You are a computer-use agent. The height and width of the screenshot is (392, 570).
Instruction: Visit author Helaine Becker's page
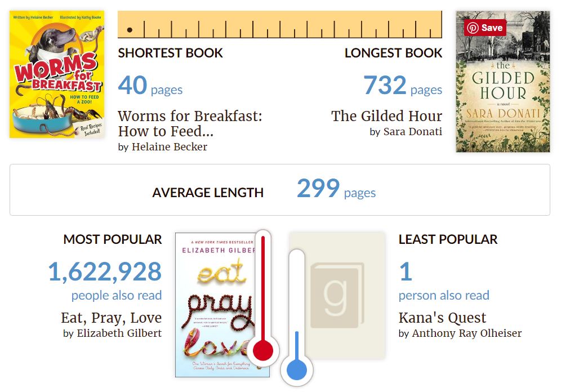click(170, 146)
